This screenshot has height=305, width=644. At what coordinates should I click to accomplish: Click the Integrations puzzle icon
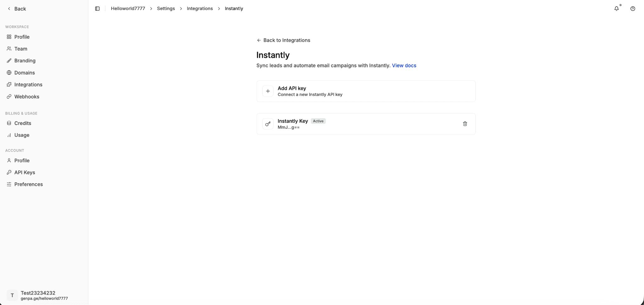tap(9, 85)
